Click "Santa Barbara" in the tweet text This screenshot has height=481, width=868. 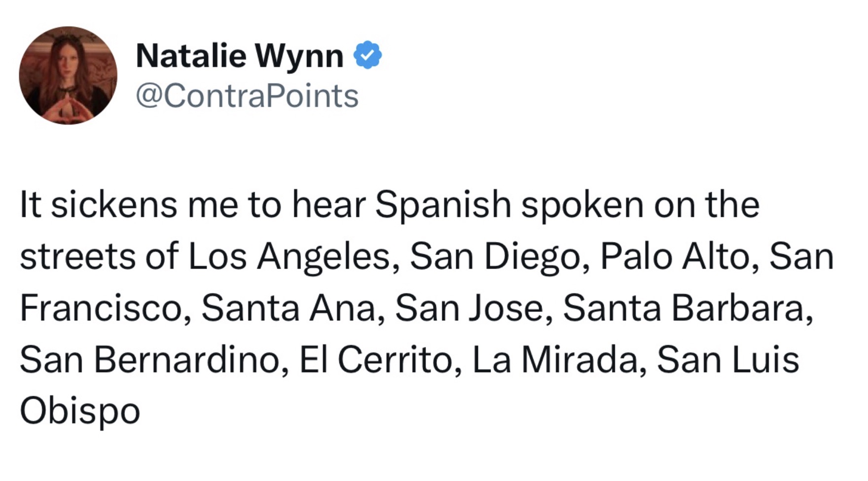687,309
